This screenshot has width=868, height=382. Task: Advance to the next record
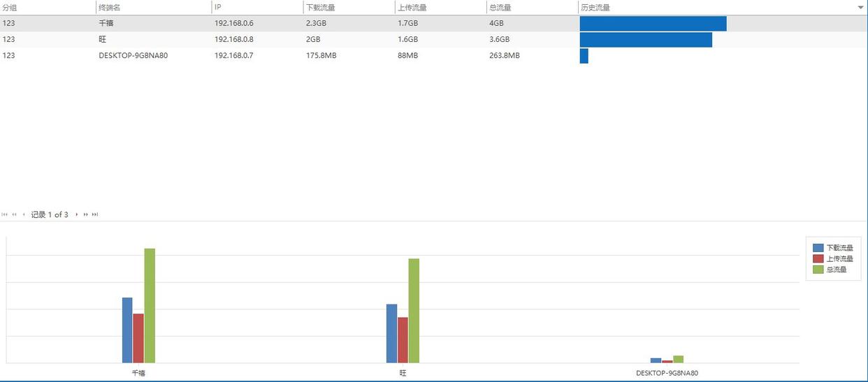click(76, 214)
